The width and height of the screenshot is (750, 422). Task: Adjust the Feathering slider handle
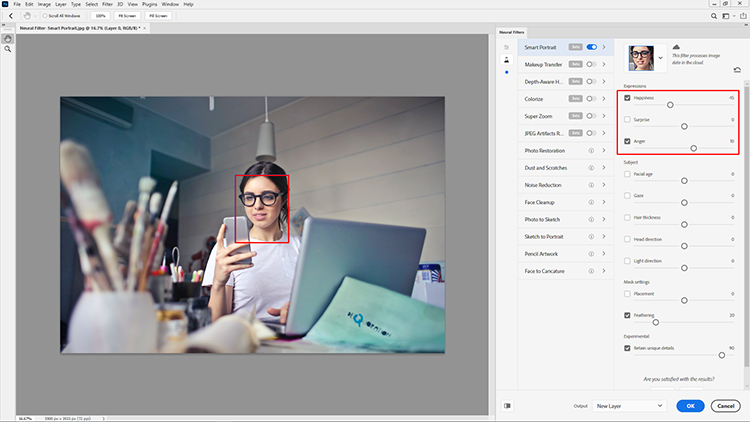655,322
